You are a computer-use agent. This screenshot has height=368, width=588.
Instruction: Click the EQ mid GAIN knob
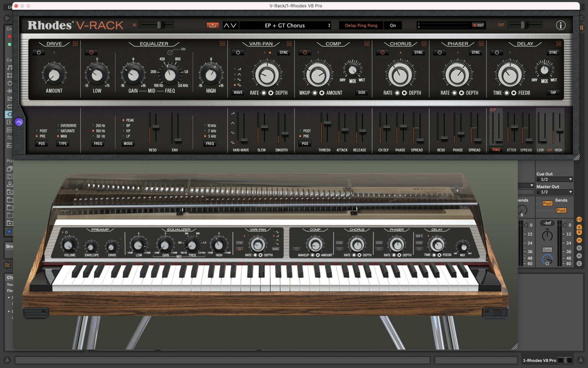click(x=133, y=74)
